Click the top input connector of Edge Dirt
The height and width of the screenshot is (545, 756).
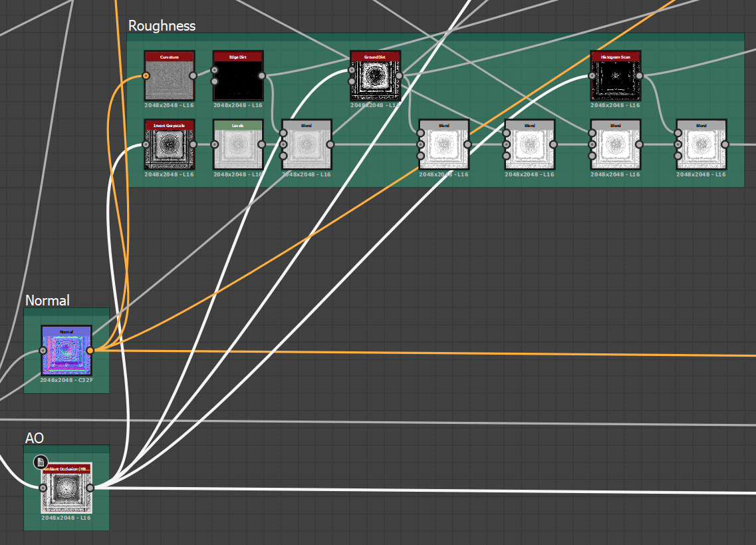215,71
